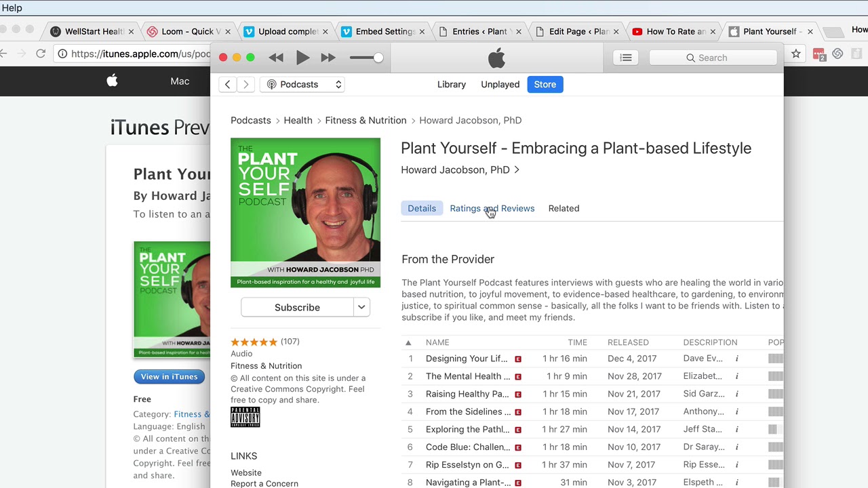Reload the page in Chrome
Viewport: 868px width, 488px height.
(x=41, y=54)
